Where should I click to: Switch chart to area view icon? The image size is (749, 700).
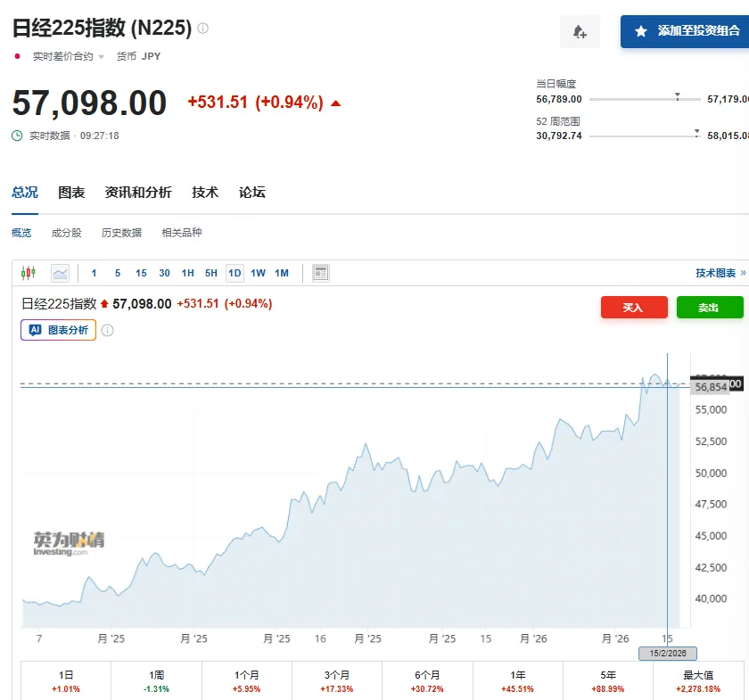click(60, 273)
